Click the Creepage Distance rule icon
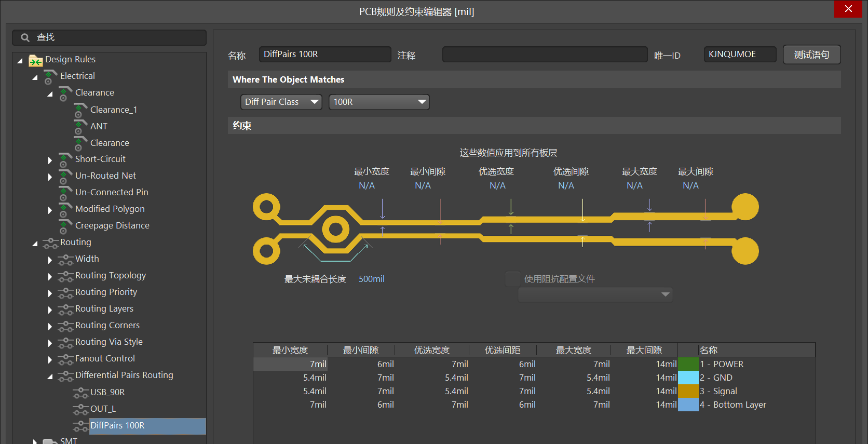The width and height of the screenshot is (868, 444). 65,226
